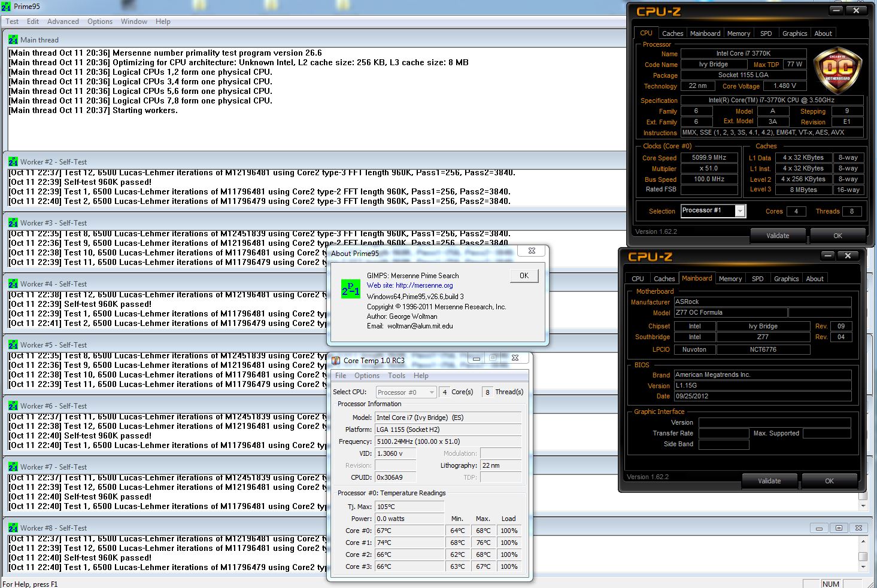The width and height of the screenshot is (877, 588).
Task: Click the Worker #5 Self-Test window icon
Action: (13, 345)
